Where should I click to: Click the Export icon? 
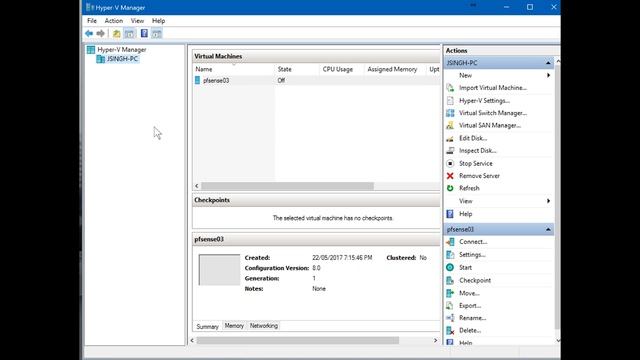tap(450, 306)
